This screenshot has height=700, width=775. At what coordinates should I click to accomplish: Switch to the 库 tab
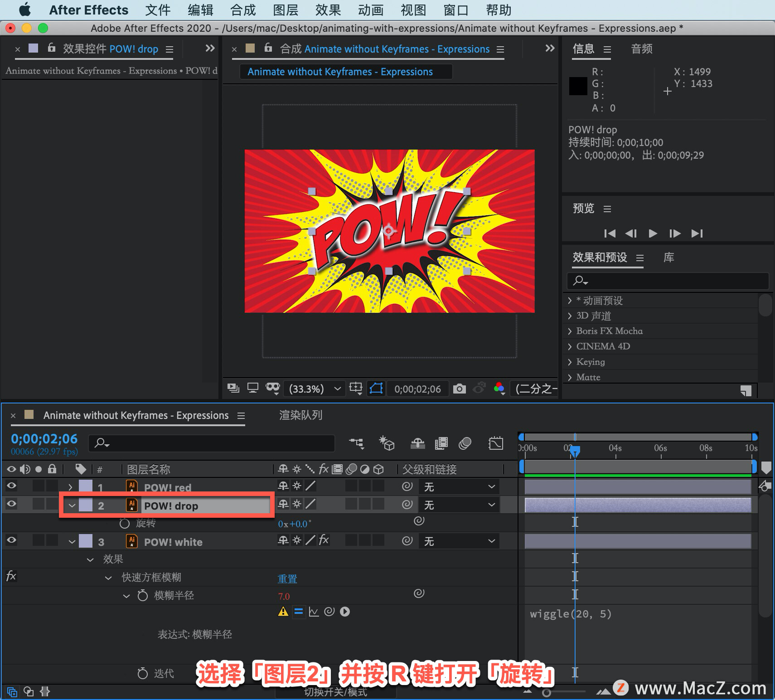click(668, 258)
